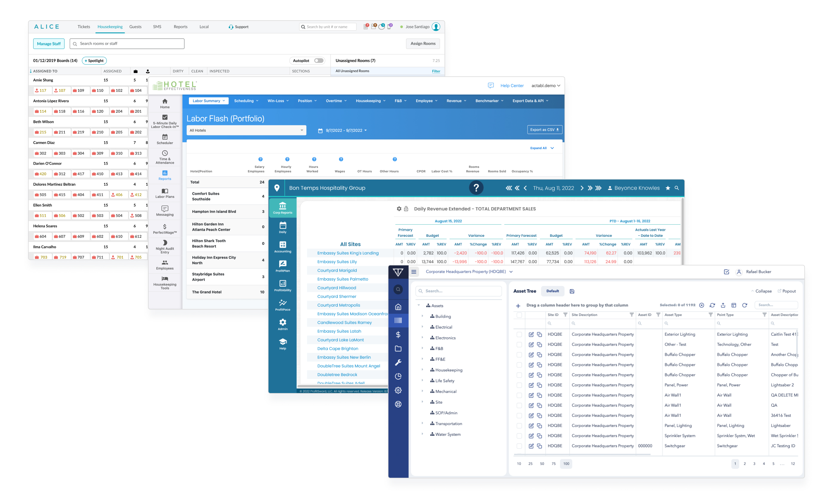The image size is (833, 504).
Task: Star the Beyonce Knowles favorites icon
Action: (668, 188)
